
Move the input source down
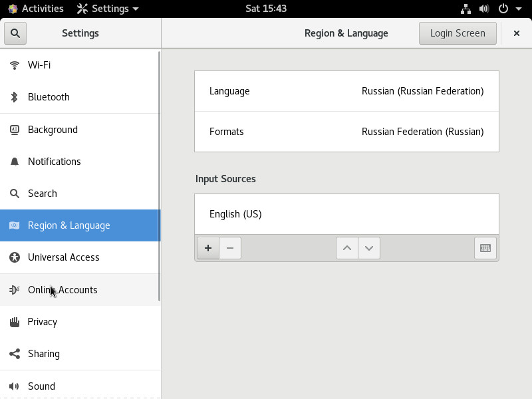coord(369,248)
